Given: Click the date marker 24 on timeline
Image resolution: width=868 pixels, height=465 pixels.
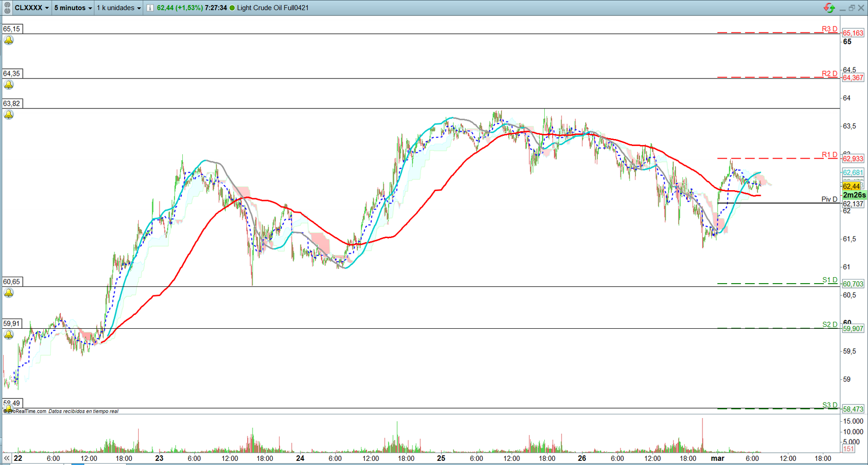Looking at the screenshot, I should [x=300, y=458].
